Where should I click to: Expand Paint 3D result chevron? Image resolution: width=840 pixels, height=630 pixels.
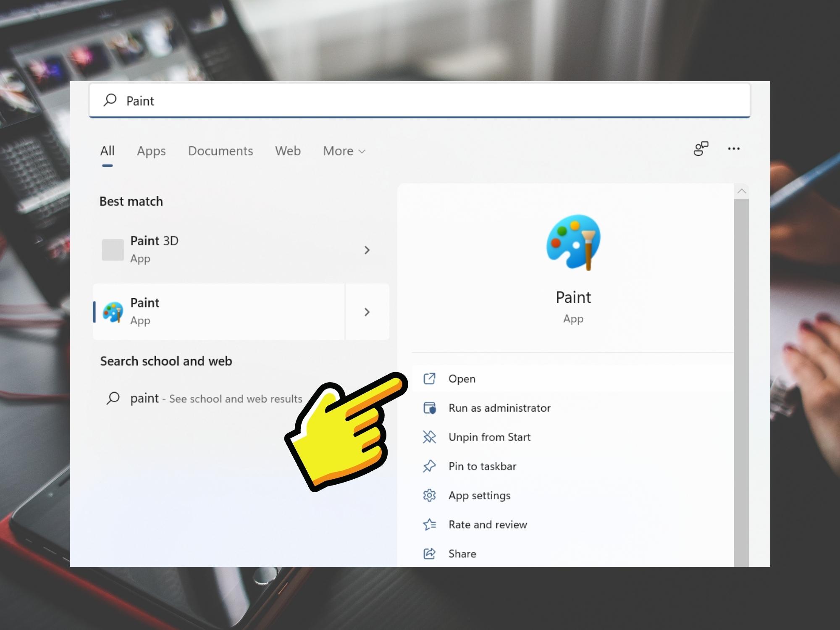pyautogui.click(x=367, y=250)
